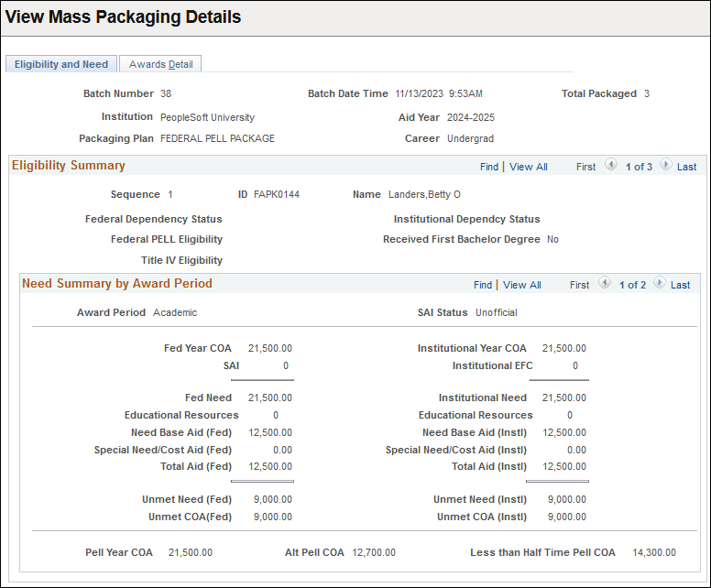This screenshot has height=588, width=711.
Task: Go to Last row of Need Summary
Action: 681,285
